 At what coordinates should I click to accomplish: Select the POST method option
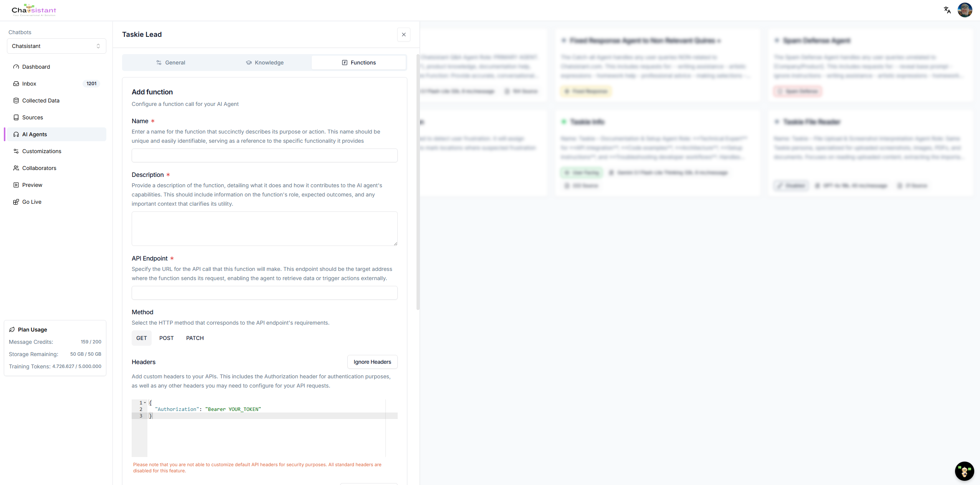pos(167,338)
